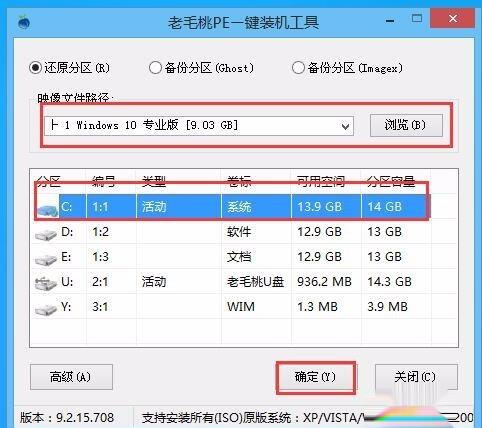Select the Y: partition label
Viewport: 482px width, 428px height.
(x=66, y=306)
